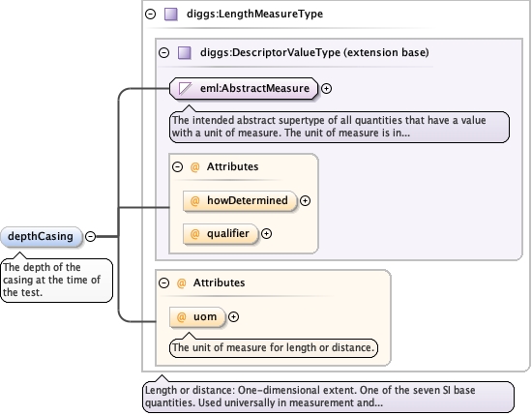Click the diggs:DescriptorValueType (extension base) title
The image size is (532, 416).
pyautogui.click(x=314, y=52)
